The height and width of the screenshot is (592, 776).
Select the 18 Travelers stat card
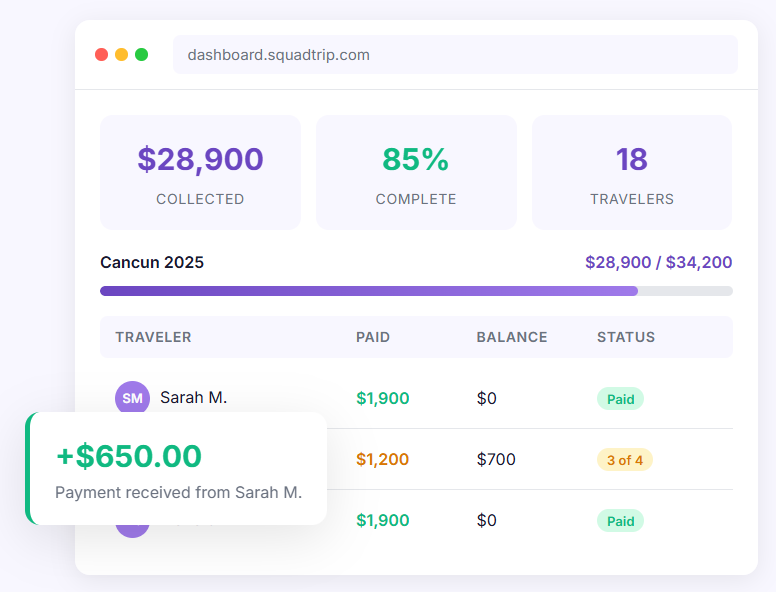point(631,172)
